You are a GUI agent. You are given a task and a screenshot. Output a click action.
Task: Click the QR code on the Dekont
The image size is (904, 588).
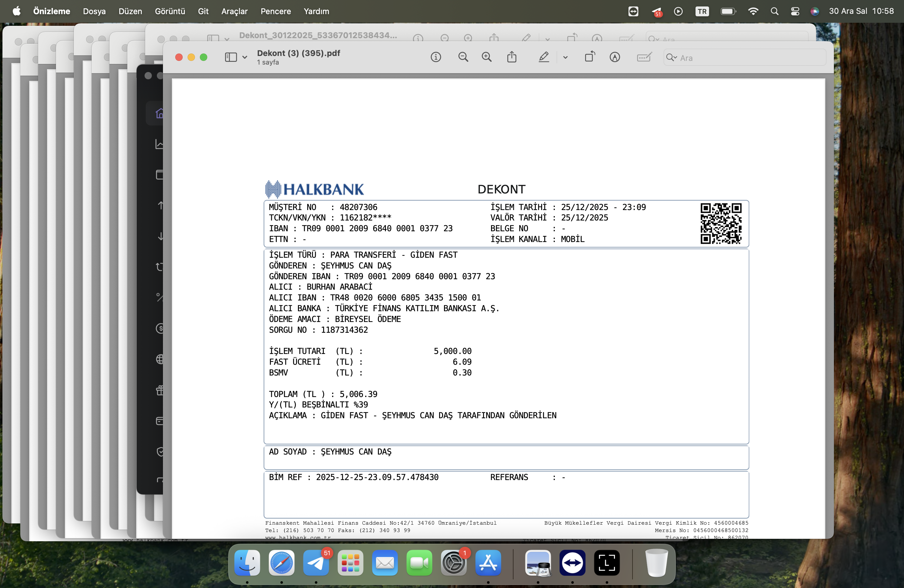click(720, 223)
